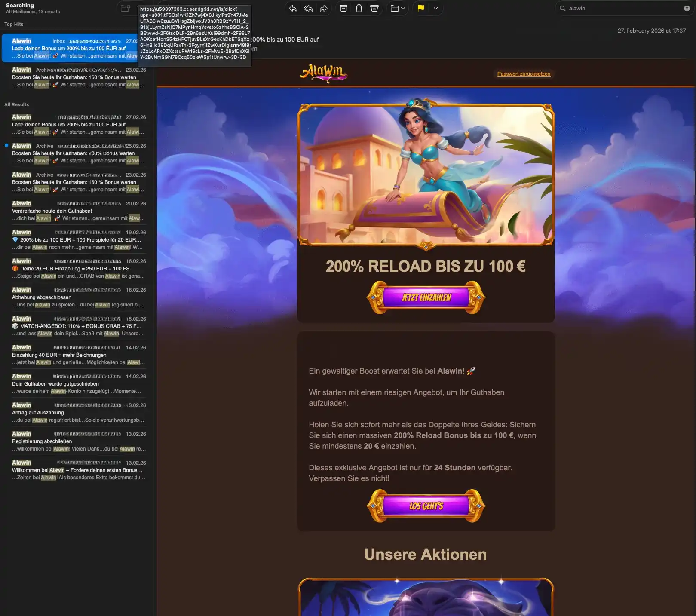This screenshot has height=616, width=696.
Task: Click the Forward arrow icon
Action: pos(323,8)
